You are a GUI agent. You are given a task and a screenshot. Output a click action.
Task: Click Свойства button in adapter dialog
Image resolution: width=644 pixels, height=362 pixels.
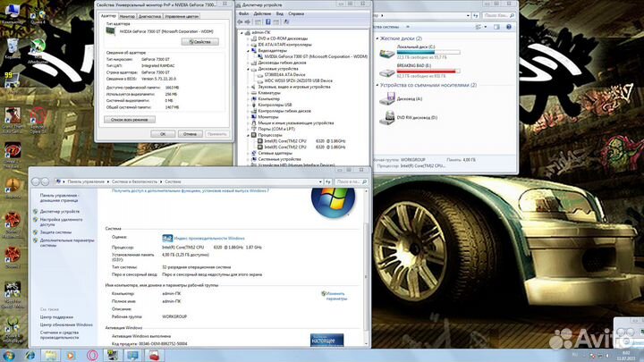200,42
